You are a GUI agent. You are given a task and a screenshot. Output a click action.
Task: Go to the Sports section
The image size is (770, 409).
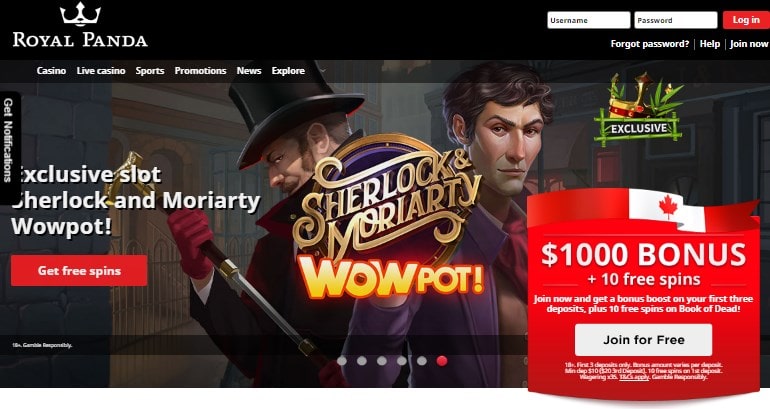(x=150, y=71)
